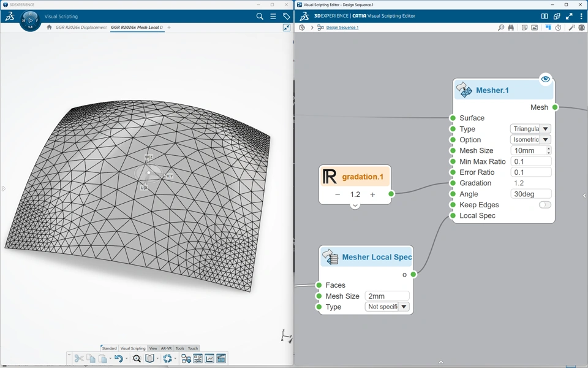Switch to the Visual Scripting toolbar tab
This screenshot has height=368, width=588.
click(133, 348)
